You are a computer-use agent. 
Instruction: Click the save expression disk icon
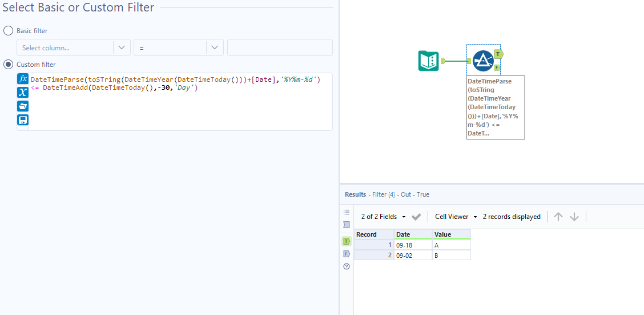tap(23, 120)
